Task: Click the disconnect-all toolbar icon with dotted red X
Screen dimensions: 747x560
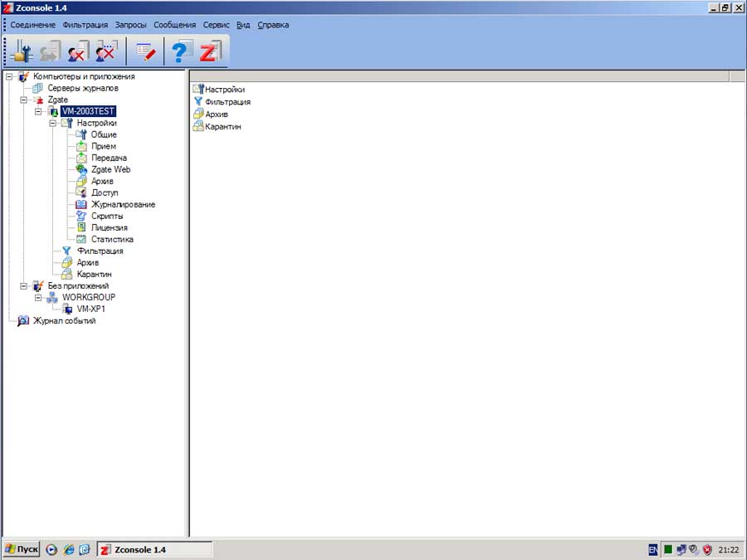Action: (106, 51)
